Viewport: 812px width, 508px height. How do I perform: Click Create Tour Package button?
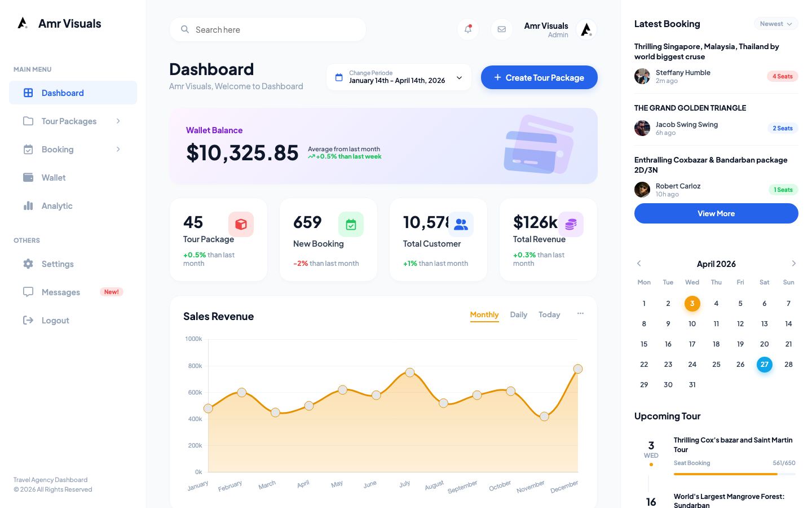(539, 77)
